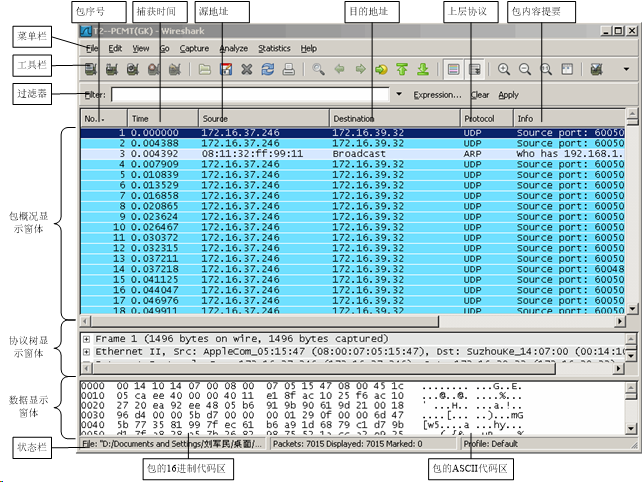Focus the Filter text field
Image resolution: width=642 pixels, height=482 pixels.
250,95
